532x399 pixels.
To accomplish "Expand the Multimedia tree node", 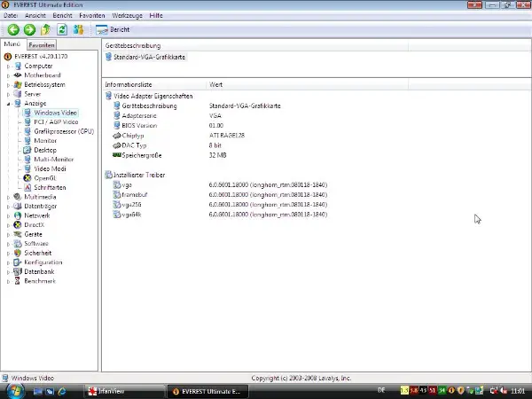I will [9, 197].
